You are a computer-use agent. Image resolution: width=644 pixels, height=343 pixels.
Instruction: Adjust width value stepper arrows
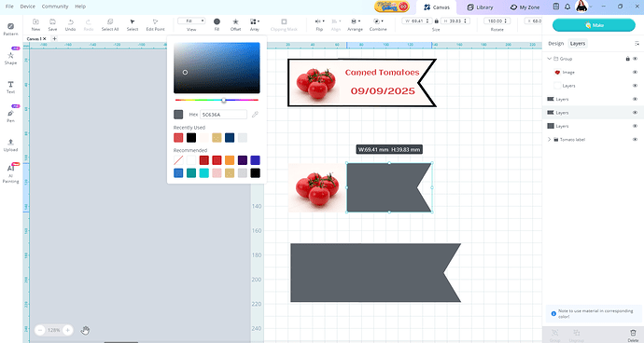pos(427,21)
